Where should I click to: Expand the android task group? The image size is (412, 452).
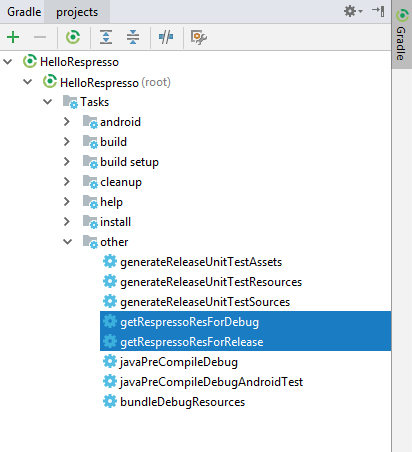click(67, 122)
